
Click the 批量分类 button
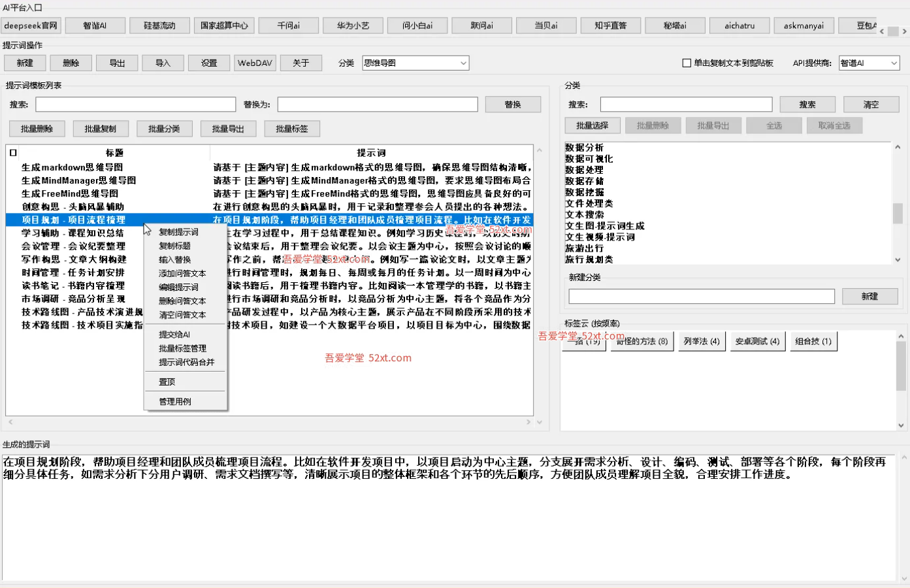164,129
